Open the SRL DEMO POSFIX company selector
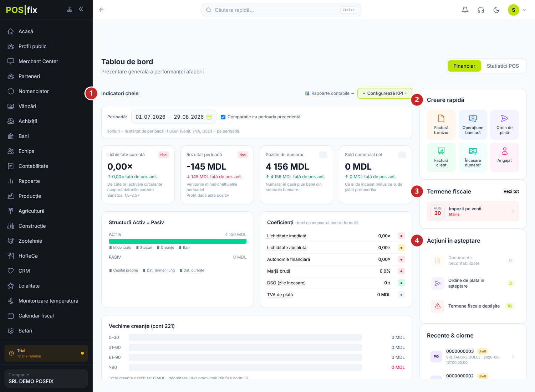This screenshot has width=535, height=392. coord(46,378)
